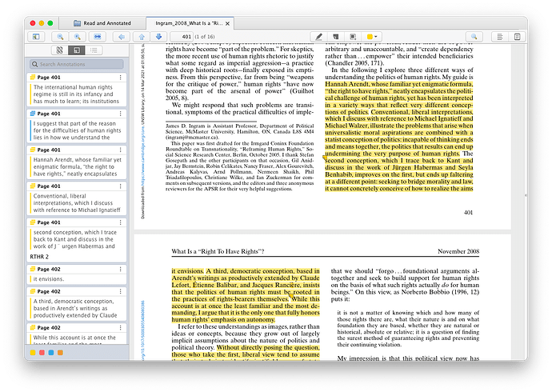Select 'second conception, which I trace' annotation

point(75,239)
